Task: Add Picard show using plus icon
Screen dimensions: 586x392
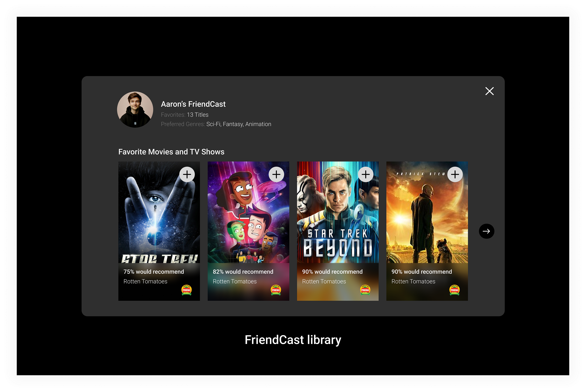Action: click(x=455, y=174)
